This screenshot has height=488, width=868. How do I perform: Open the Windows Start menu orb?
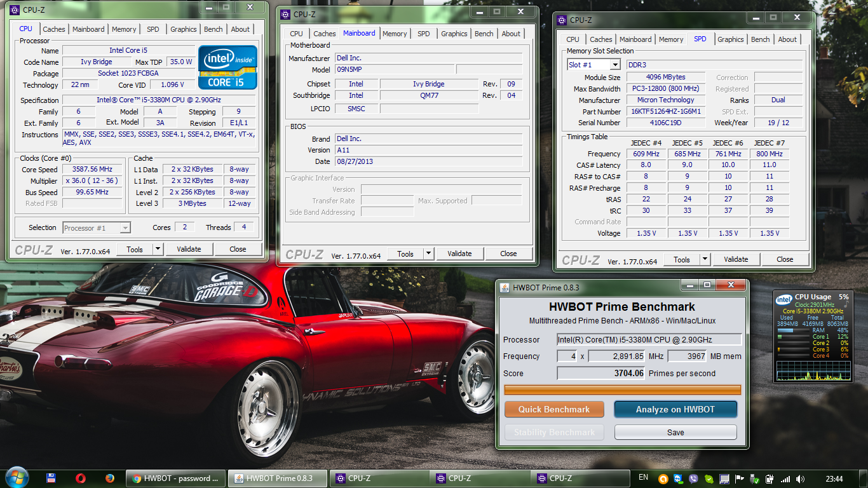coord(17,478)
